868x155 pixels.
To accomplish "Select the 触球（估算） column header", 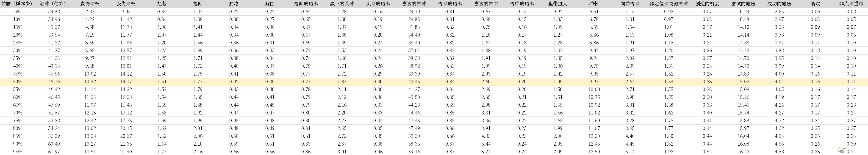I will coord(54,4).
